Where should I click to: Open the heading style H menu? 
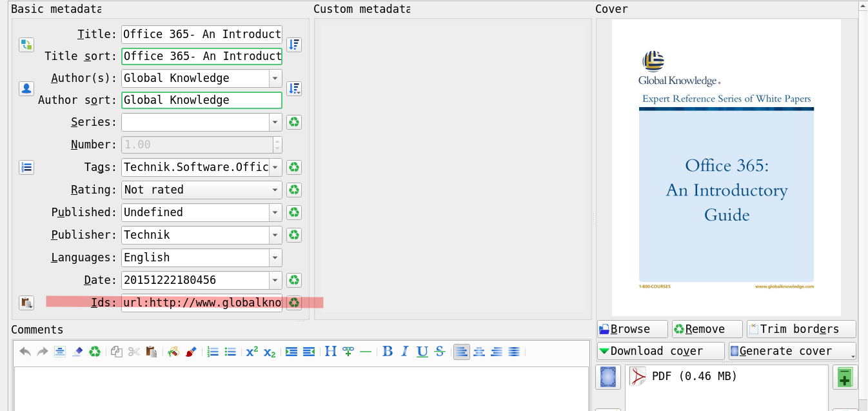click(x=331, y=352)
